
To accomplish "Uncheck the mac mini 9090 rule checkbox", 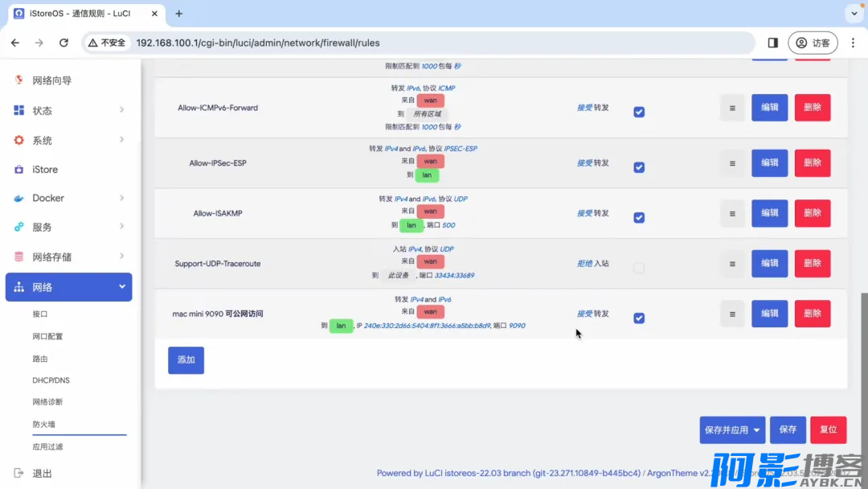I will click(x=639, y=318).
